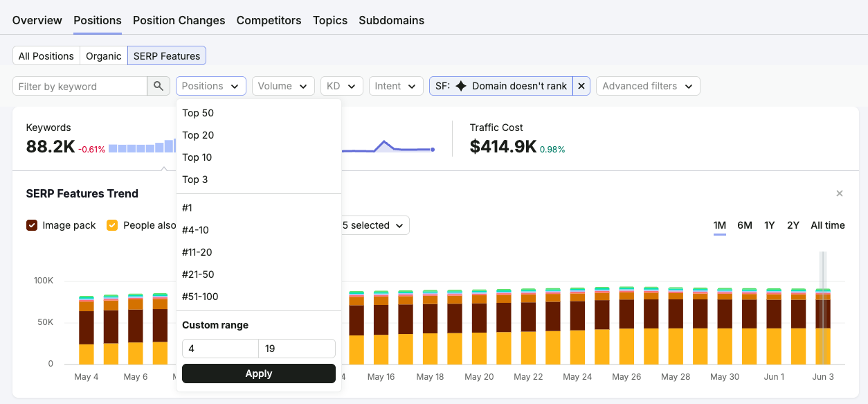Click the May 20 chart bar
This screenshot has width=868, height=404.
[x=480, y=327]
